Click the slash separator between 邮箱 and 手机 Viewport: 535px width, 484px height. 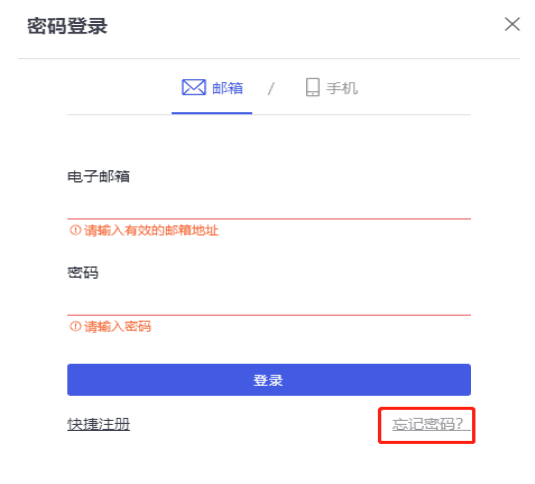point(271,89)
